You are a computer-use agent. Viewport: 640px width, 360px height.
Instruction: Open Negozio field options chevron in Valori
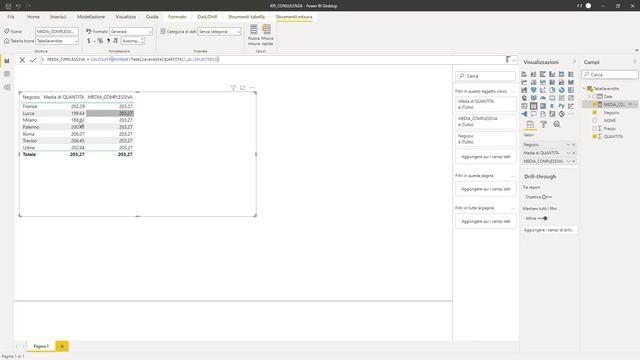(x=568, y=145)
